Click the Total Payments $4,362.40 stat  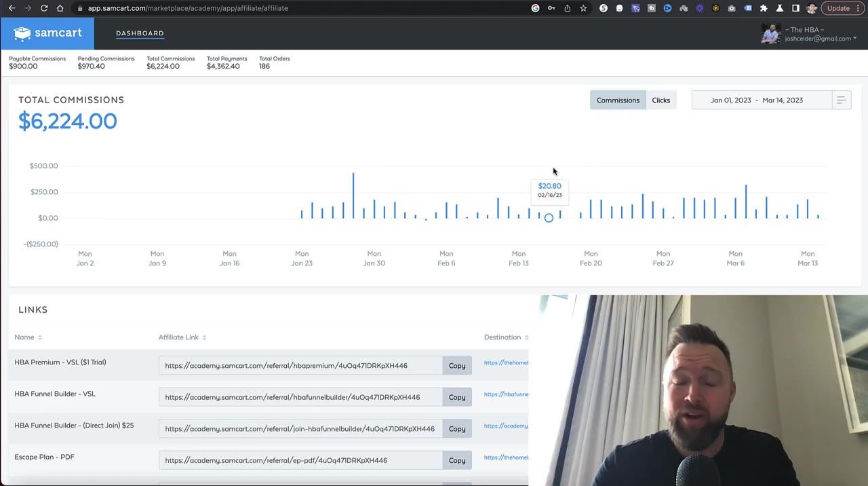[226, 62]
